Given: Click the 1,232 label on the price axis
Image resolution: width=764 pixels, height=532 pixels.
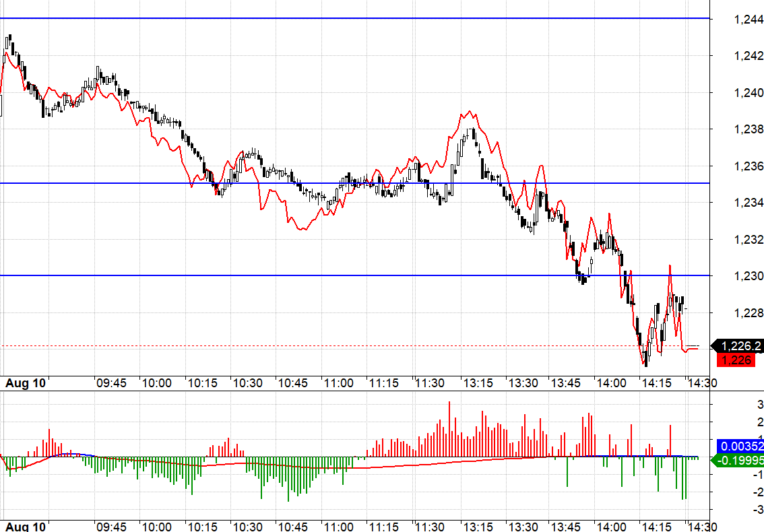Looking at the screenshot, I should coord(749,239).
